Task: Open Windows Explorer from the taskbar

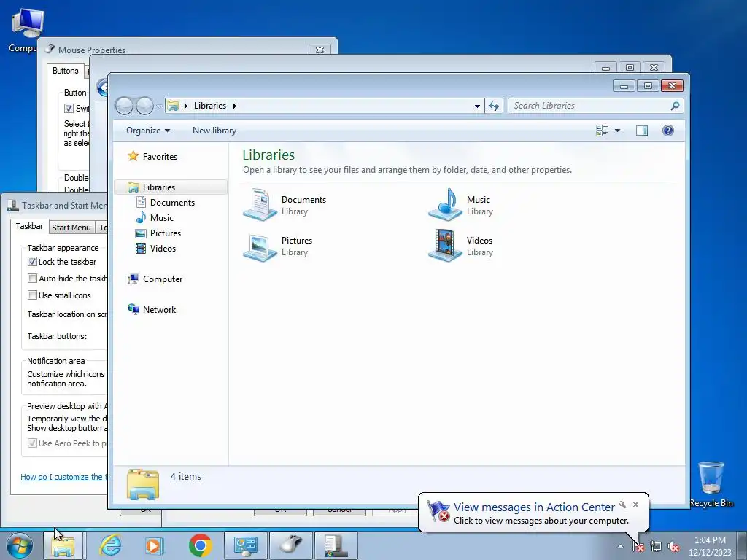Action: click(63, 545)
